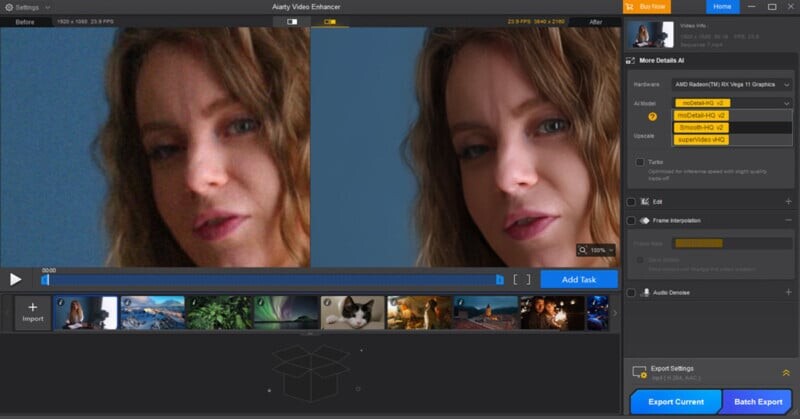Viewport: 800px width, 419px height.
Task: Select the cat video thumbnail
Action: coord(351,312)
